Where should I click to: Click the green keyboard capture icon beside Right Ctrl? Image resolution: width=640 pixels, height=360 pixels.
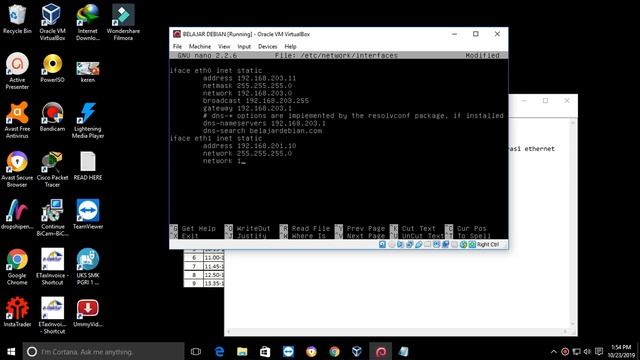coord(472,244)
